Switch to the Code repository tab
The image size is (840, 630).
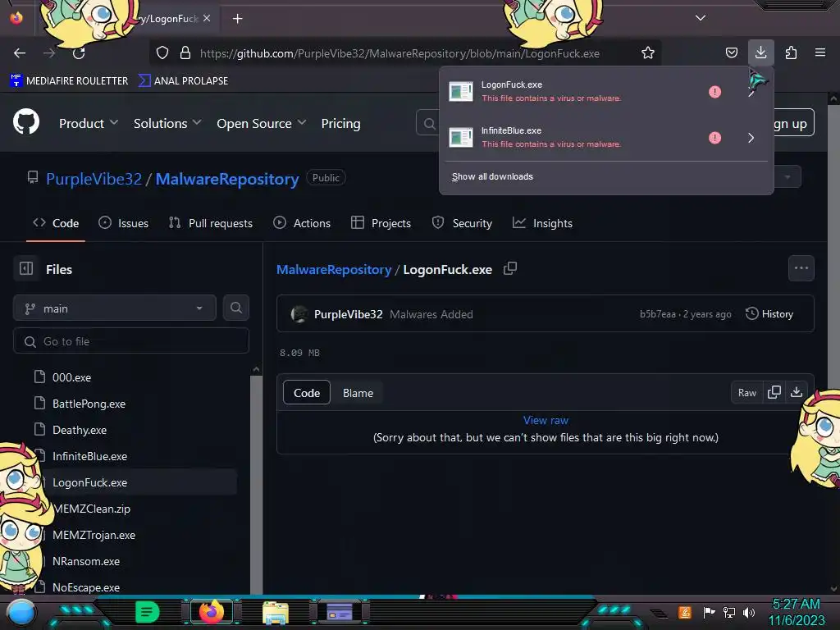pos(56,223)
